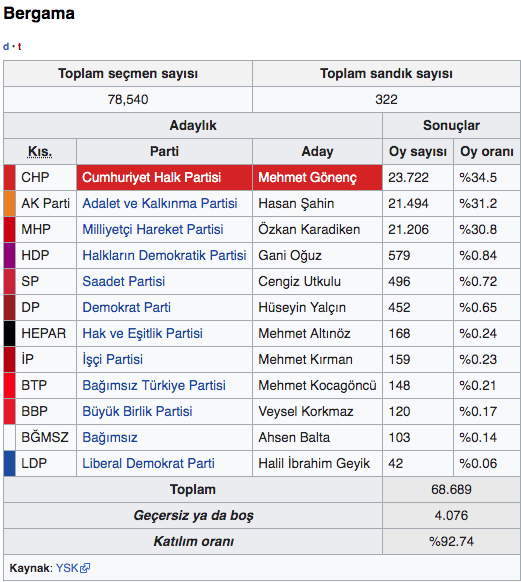Select candidate name Mehmet Gönenç
Viewport: 521px width, 582px height.
(307, 177)
